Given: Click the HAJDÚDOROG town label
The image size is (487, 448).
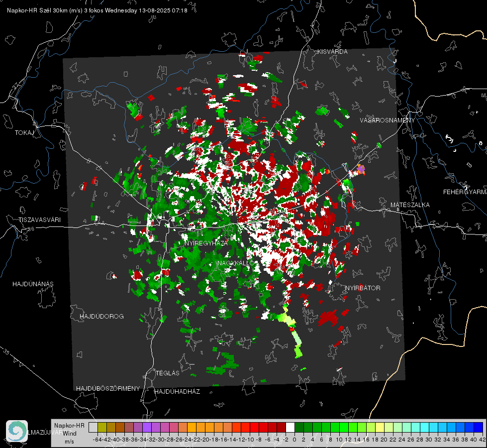Looking at the screenshot, I should (x=101, y=317).
